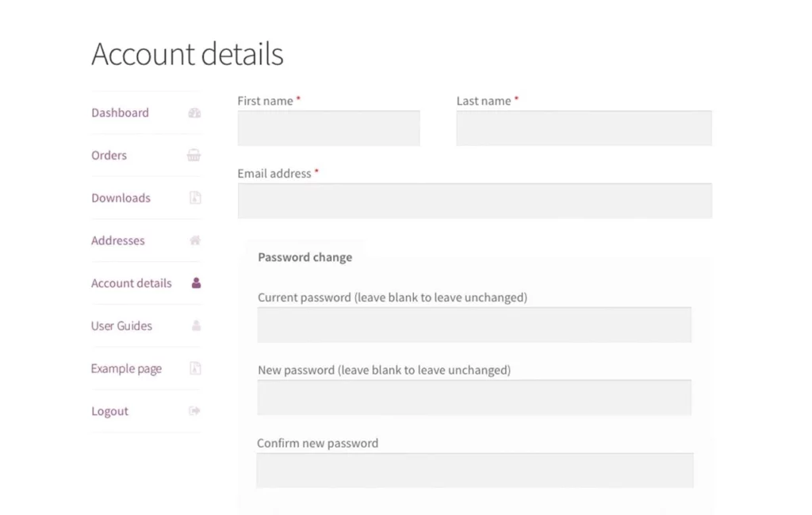Click the New password field
Image resolution: width=812 pixels, height=515 pixels.
pos(474,397)
